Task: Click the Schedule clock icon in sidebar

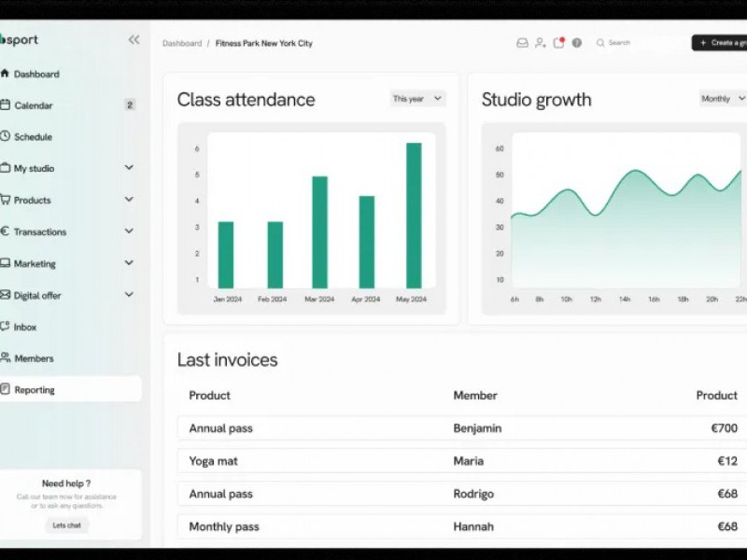Action: click(x=6, y=136)
